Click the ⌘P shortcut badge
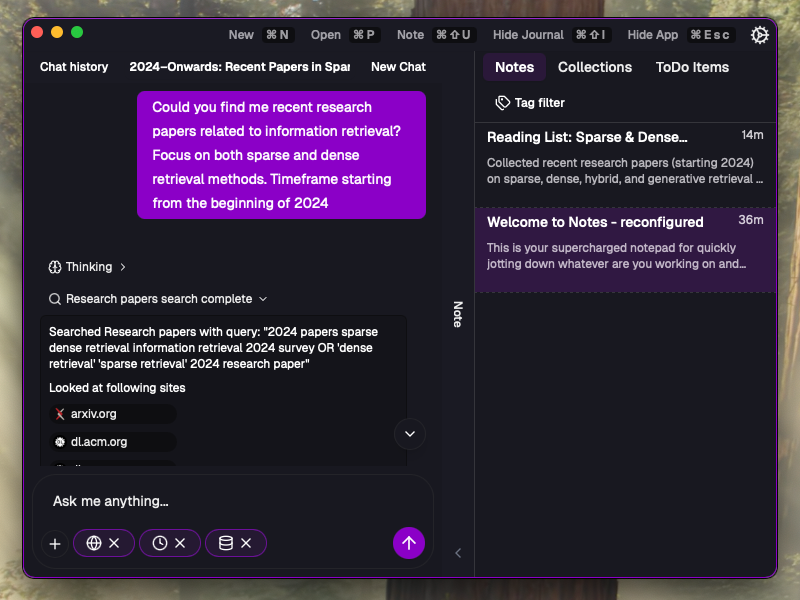This screenshot has height=600, width=800. click(x=364, y=35)
